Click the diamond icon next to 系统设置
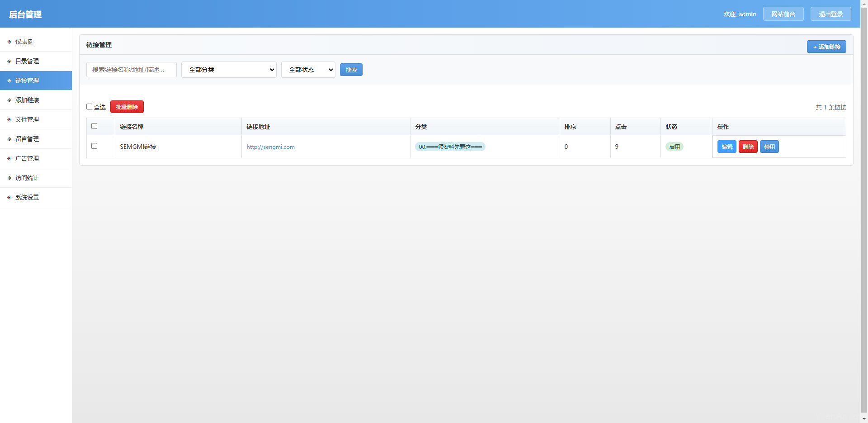 click(9, 197)
